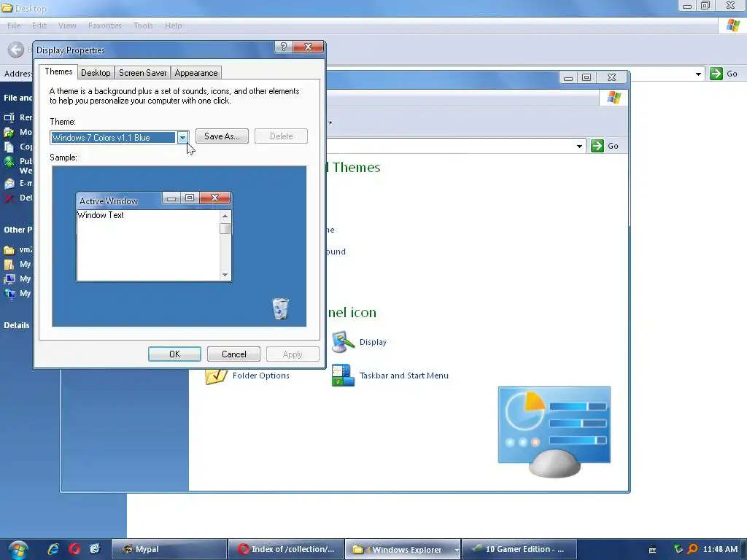The height and width of the screenshot is (560, 747).
Task: Click the Windows flag logo in the Control Panel window
Action: 614,98
